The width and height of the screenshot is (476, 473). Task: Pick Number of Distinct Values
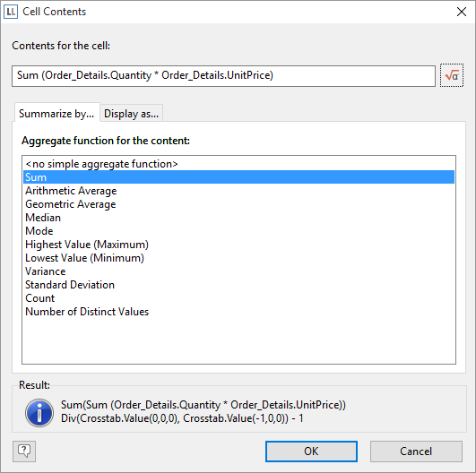click(239, 312)
